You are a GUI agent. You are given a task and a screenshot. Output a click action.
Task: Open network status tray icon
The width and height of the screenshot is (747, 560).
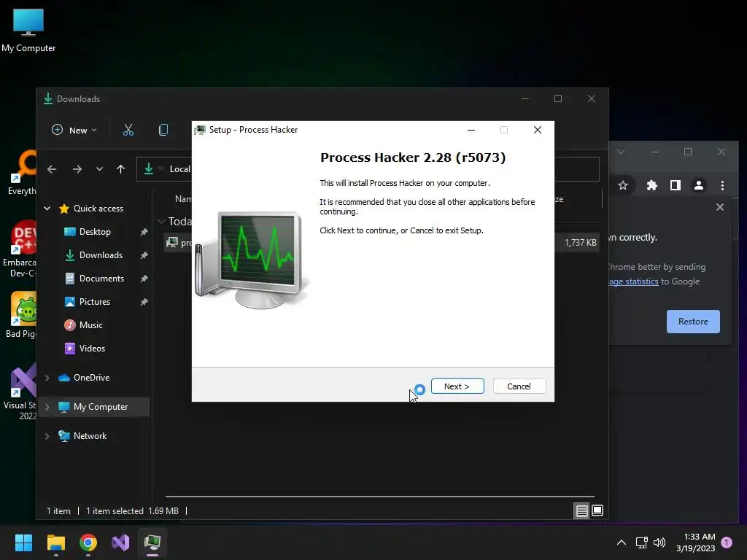coord(642,542)
